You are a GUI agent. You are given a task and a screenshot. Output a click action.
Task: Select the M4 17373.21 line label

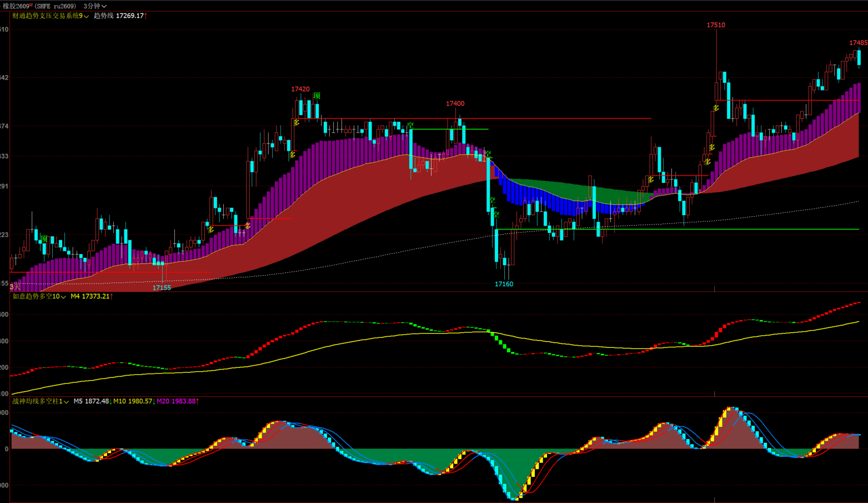(x=91, y=297)
